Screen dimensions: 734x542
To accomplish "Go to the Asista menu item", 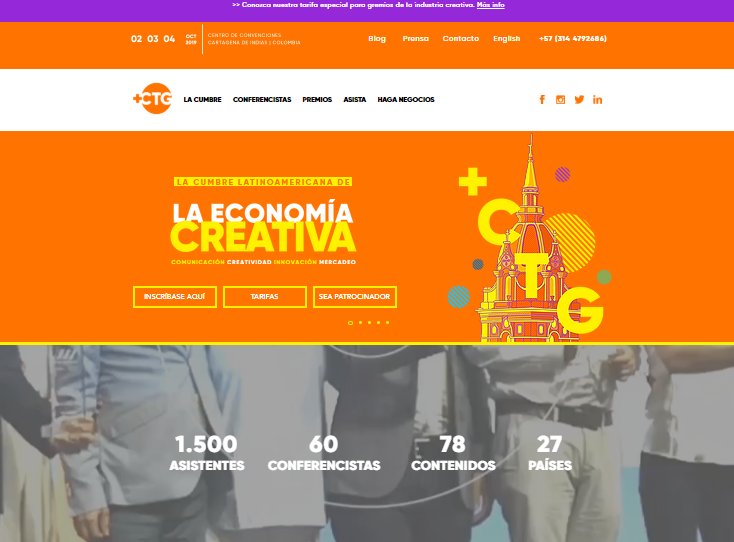I will (355, 100).
